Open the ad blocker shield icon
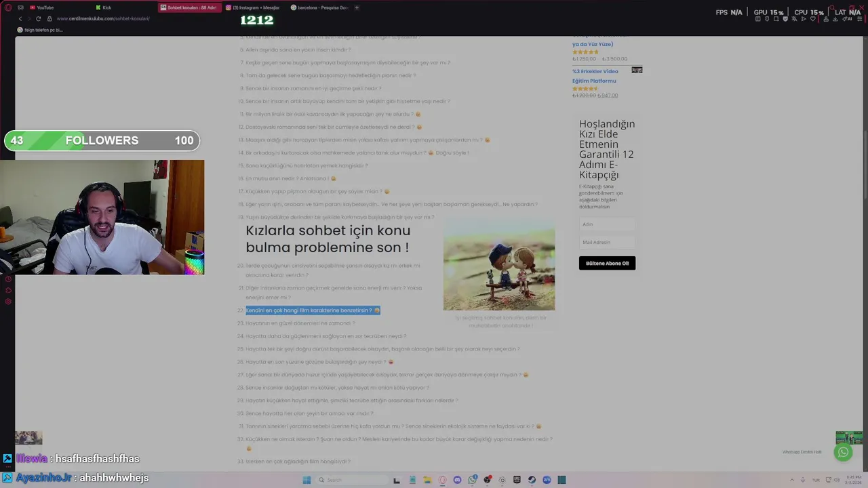The height and width of the screenshot is (488, 868). (x=785, y=19)
